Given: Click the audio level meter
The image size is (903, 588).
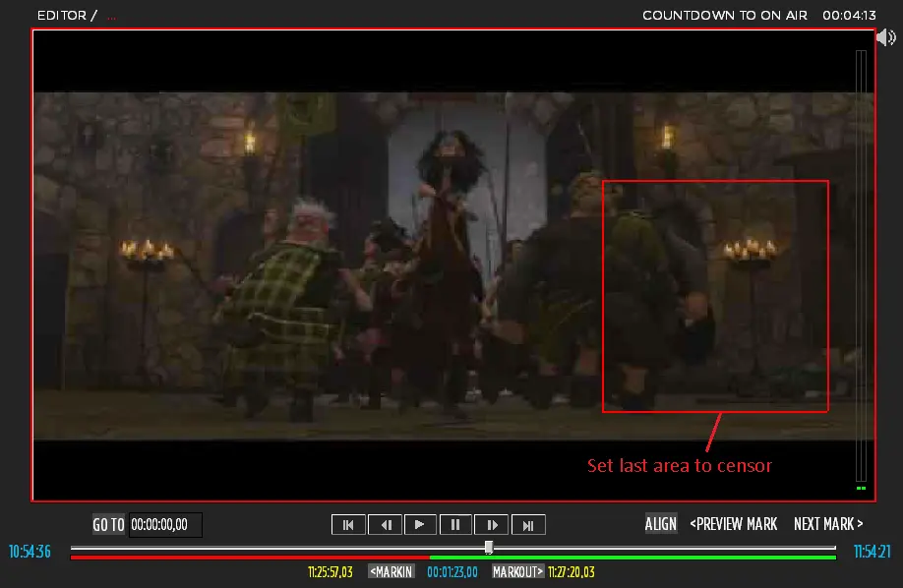Looking at the screenshot, I should (x=861, y=265).
